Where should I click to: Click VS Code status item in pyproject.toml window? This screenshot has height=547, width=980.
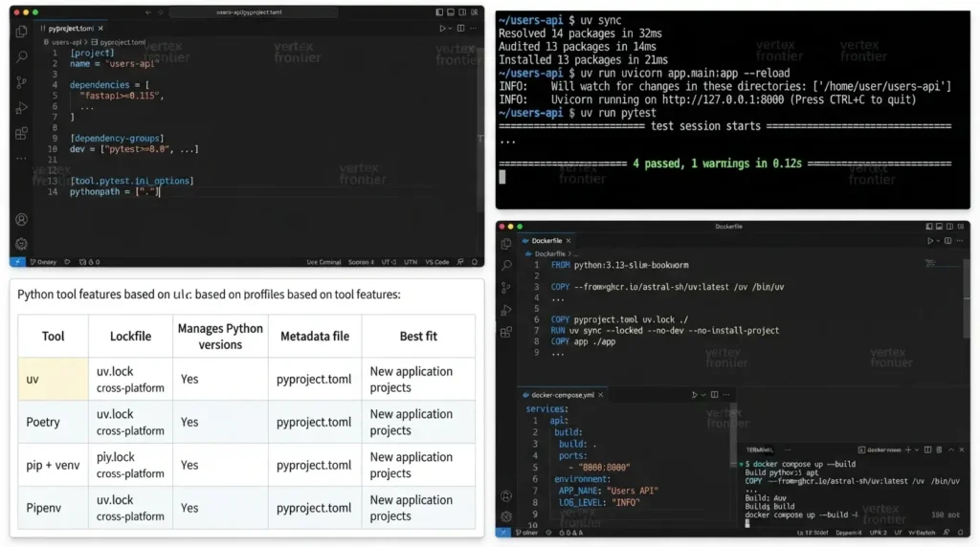click(436, 262)
